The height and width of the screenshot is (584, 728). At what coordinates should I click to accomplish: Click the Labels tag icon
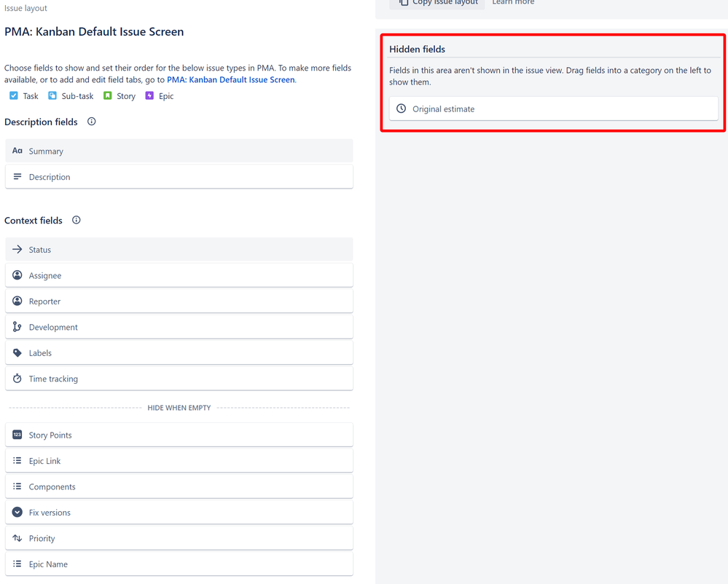(17, 352)
